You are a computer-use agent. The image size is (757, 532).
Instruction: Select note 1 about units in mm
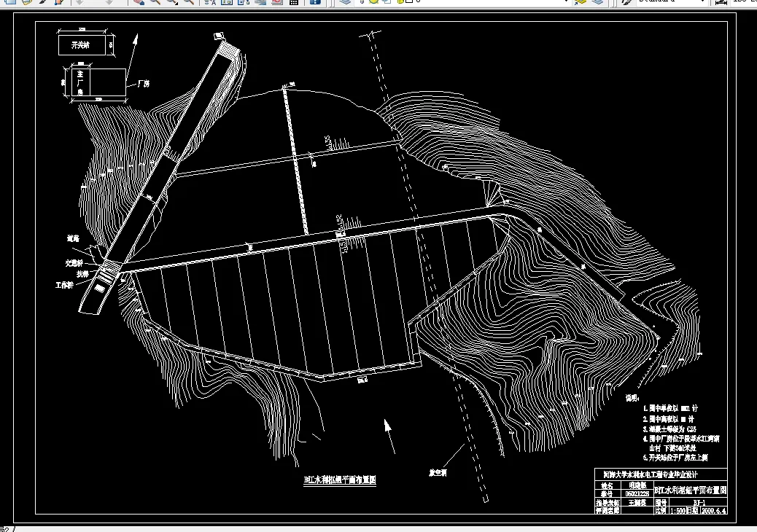(x=671, y=408)
